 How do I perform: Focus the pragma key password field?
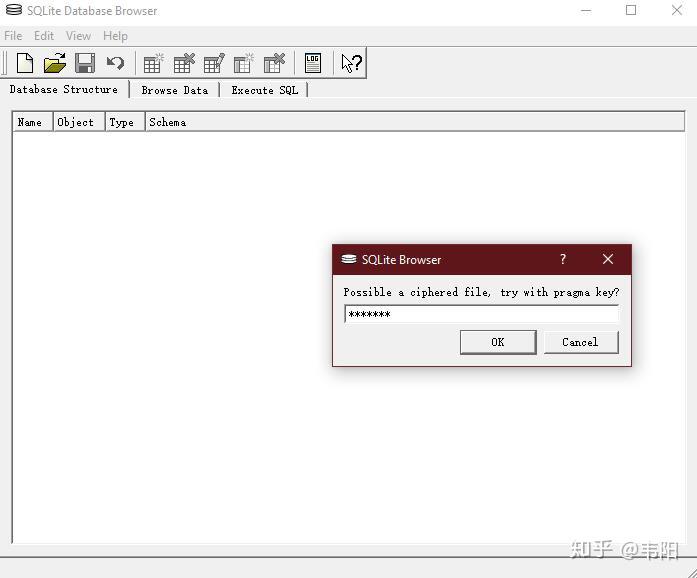click(x=481, y=314)
